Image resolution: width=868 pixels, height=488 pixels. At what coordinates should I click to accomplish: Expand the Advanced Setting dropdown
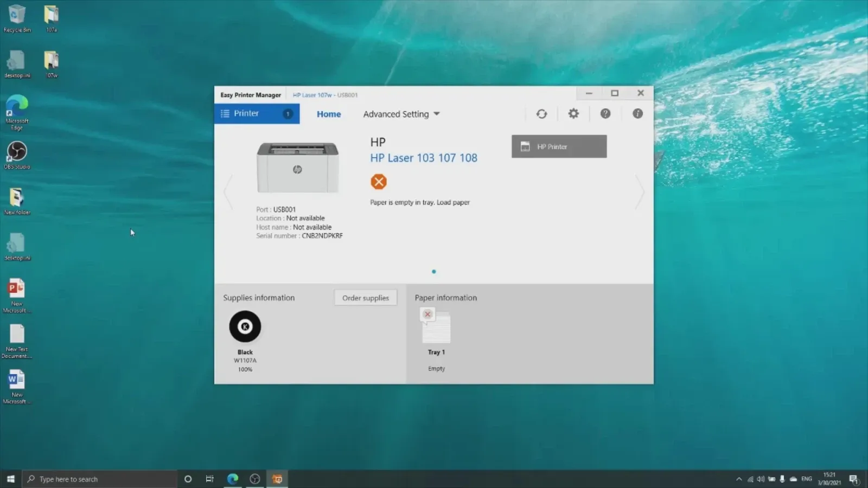pyautogui.click(x=401, y=114)
